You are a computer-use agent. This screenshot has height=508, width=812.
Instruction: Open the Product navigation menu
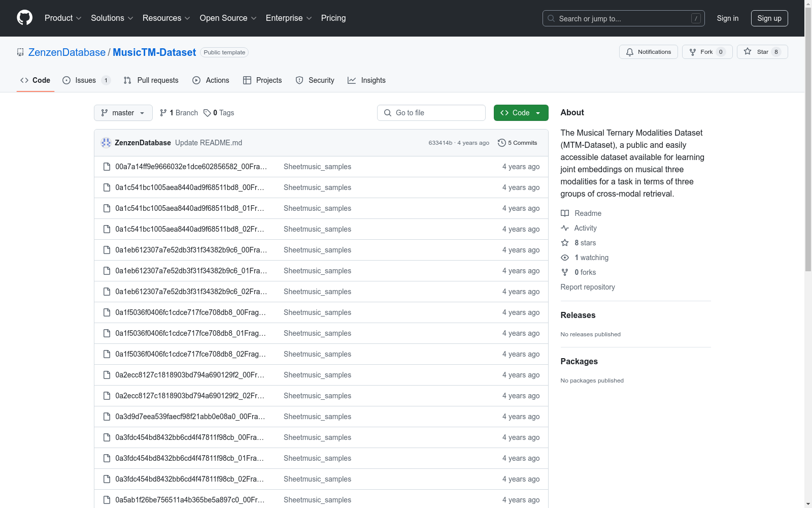[x=62, y=18]
